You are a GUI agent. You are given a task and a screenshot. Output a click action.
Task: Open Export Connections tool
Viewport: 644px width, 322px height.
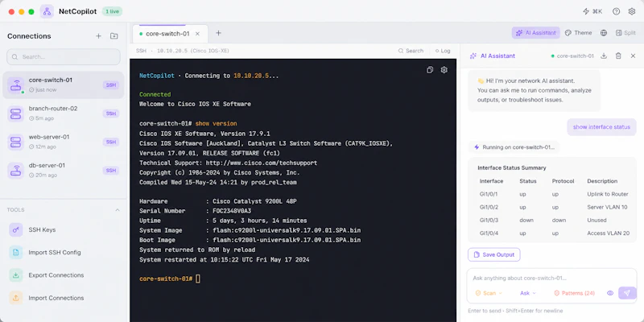(x=64, y=275)
